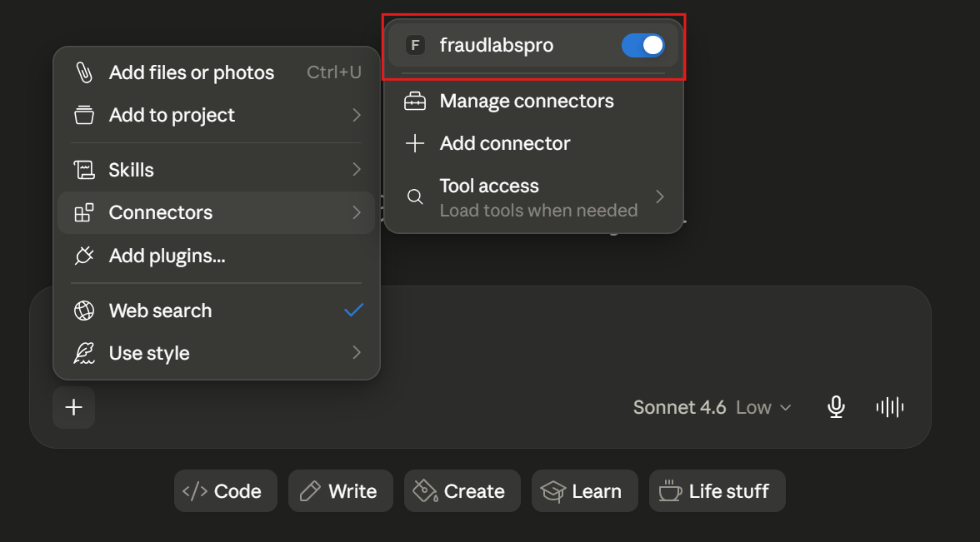Open the Sonnet 4.6 Low model dropdown
The image size is (980, 542).
pos(712,407)
